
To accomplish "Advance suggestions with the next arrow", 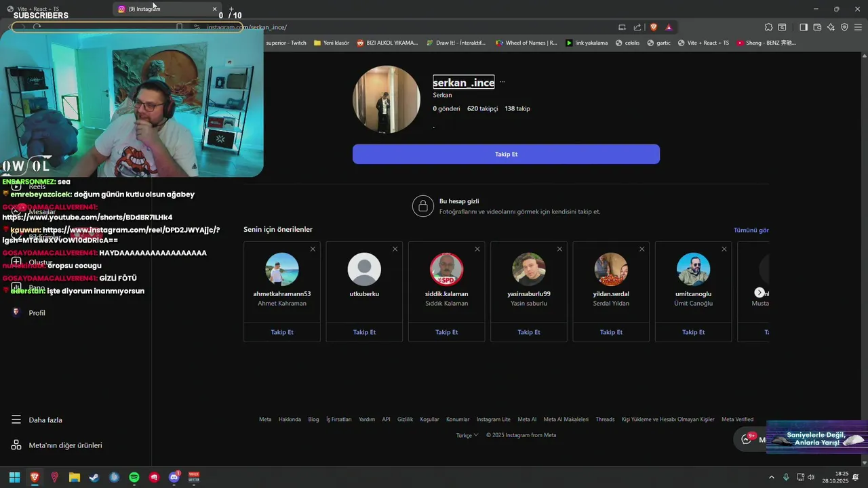I will point(759,292).
